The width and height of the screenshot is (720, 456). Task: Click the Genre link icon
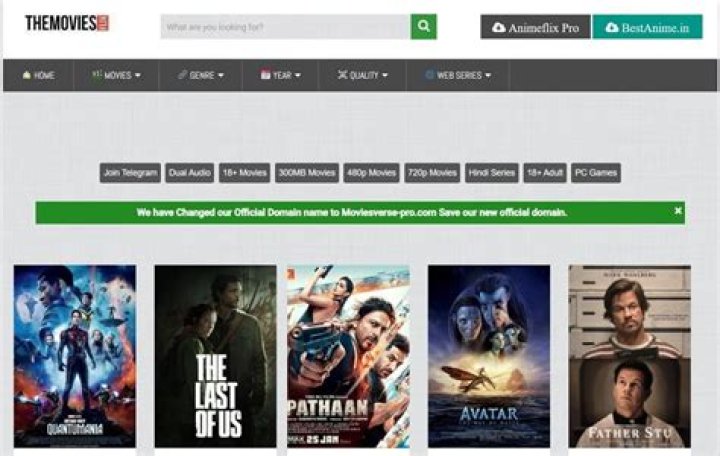coord(182,74)
